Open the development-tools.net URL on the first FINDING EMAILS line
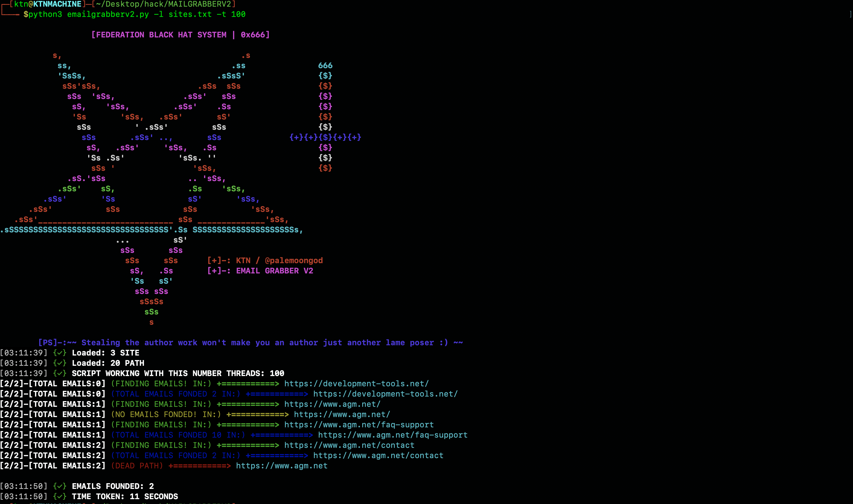 (356, 384)
